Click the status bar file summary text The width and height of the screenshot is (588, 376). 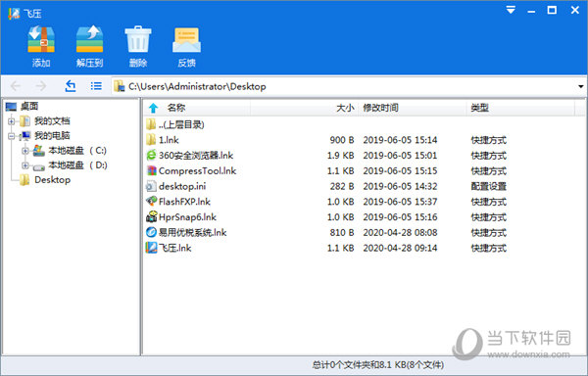378,364
